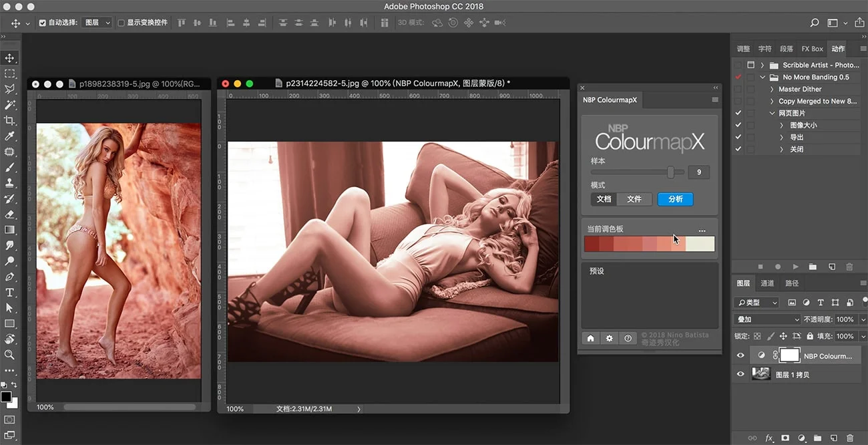
Task: Click the ColourmapX home icon
Action: pyautogui.click(x=590, y=339)
